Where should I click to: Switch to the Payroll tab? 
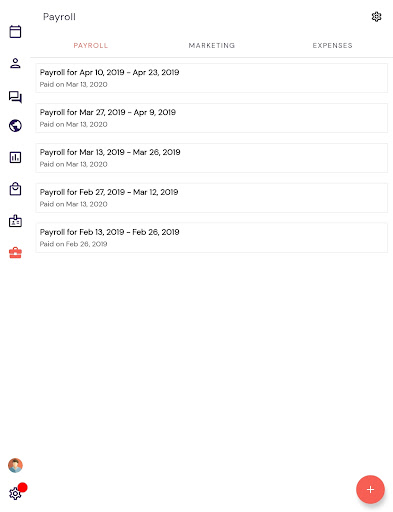[x=91, y=45]
